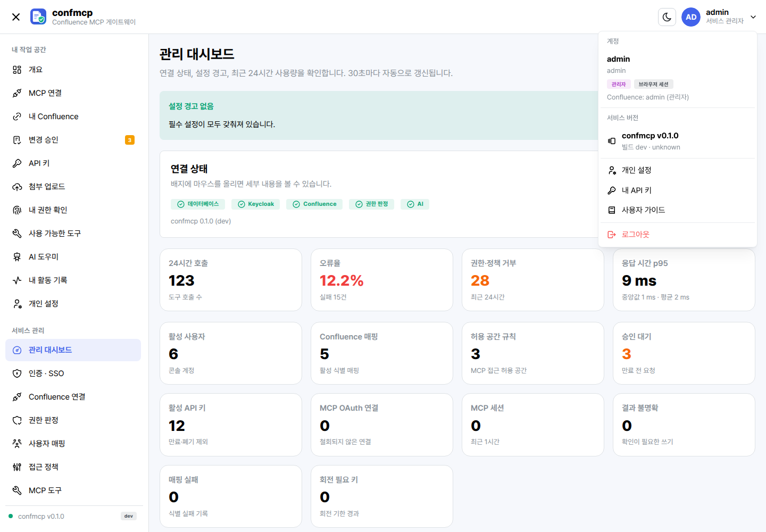Click the 활성 API 키 card
The image size is (766, 532).
[x=231, y=425]
